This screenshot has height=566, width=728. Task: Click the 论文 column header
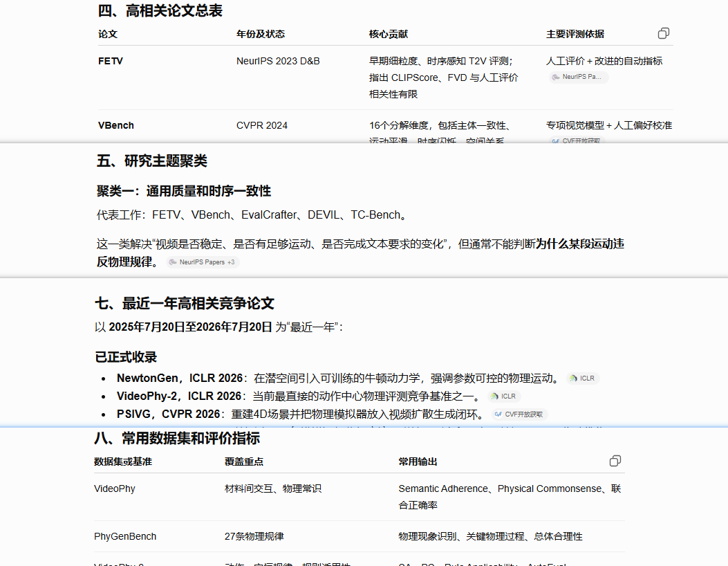point(108,34)
